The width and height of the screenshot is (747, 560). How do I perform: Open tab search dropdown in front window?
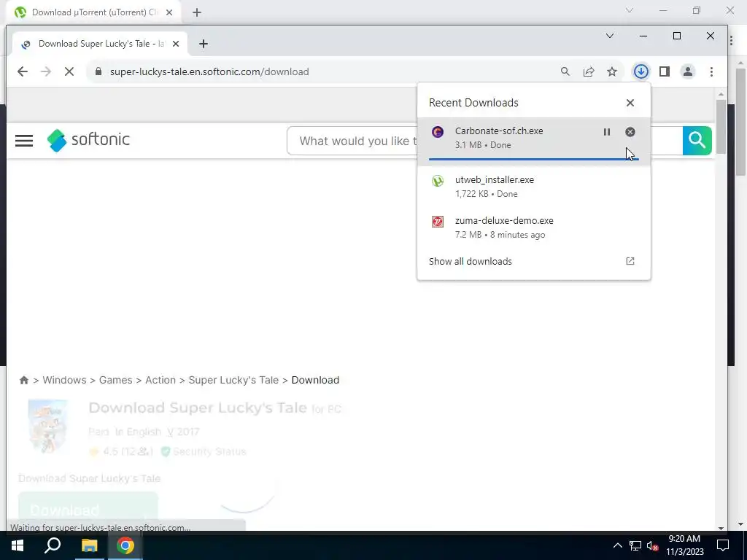(609, 36)
